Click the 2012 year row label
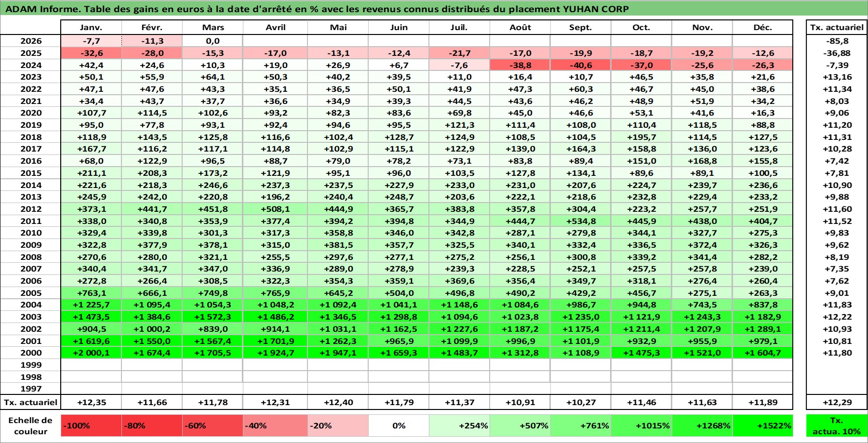 click(x=31, y=209)
